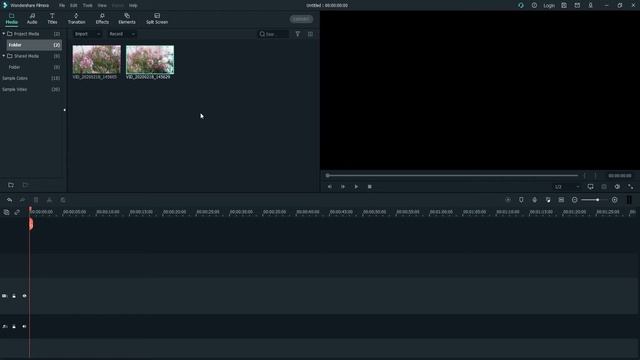Select the first video clip thumbnail
Screen dimensions: 640x360
[97, 60]
